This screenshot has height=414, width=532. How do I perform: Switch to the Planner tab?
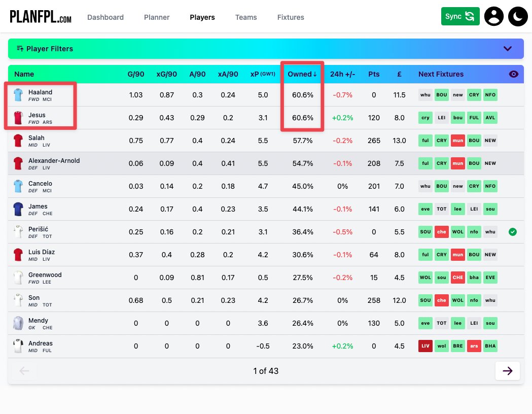[156, 17]
